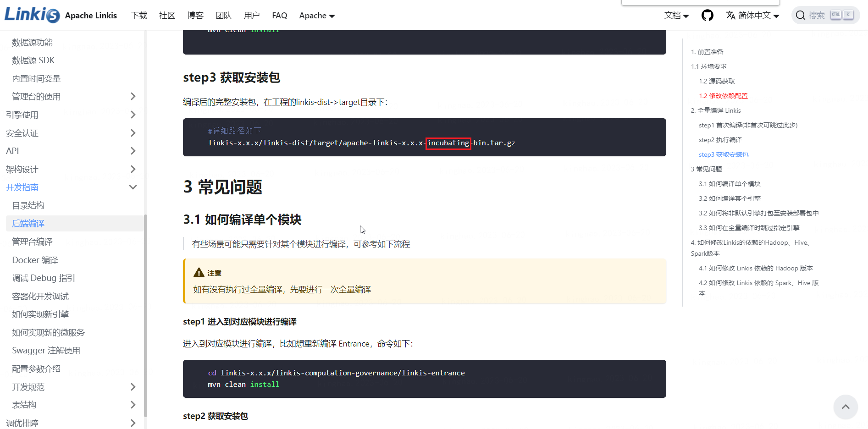Open the 简体中文 language dropdown
Screen dimensions: 868x429
point(753,16)
